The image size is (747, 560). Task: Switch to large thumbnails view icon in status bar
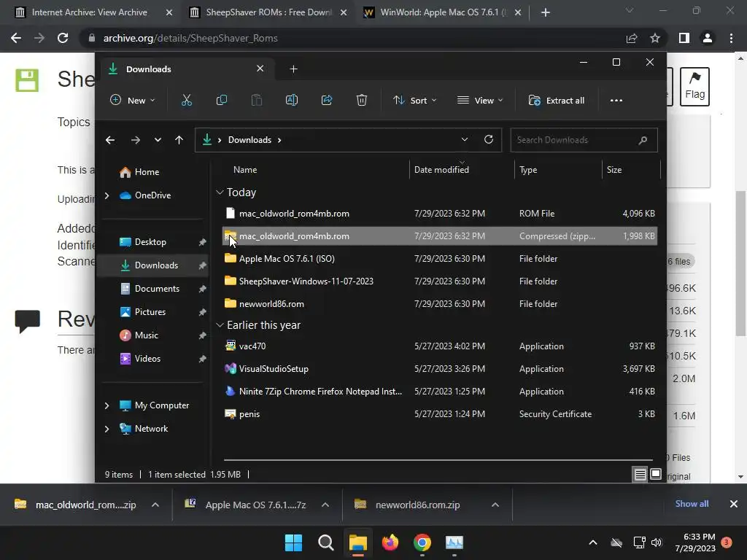(656, 474)
